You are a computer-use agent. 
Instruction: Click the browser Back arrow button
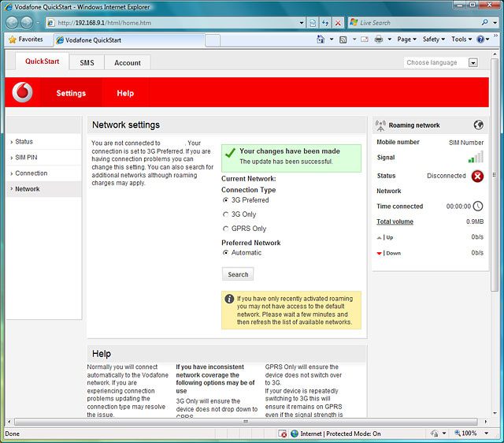tap(12, 23)
